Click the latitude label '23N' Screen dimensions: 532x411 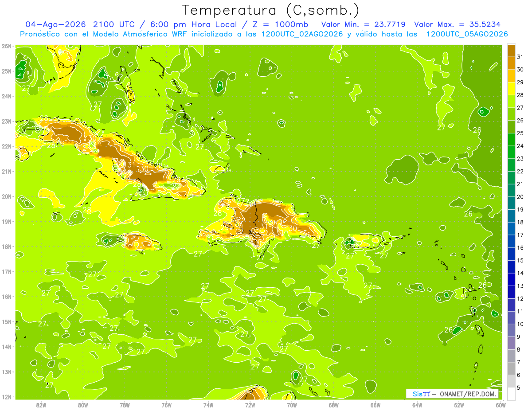7,121
